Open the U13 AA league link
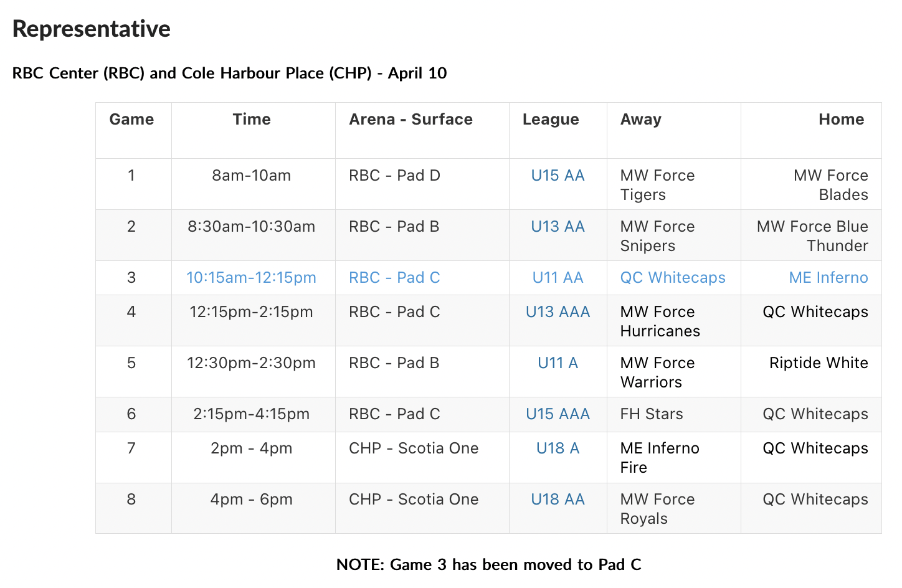Image resolution: width=902 pixels, height=588 pixels. (x=558, y=227)
